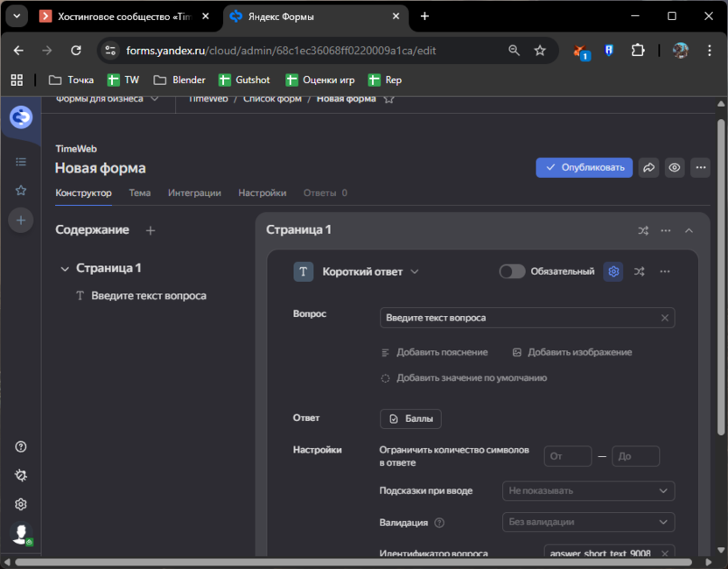Open three-dots menu next to Опубликовать

click(699, 167)
